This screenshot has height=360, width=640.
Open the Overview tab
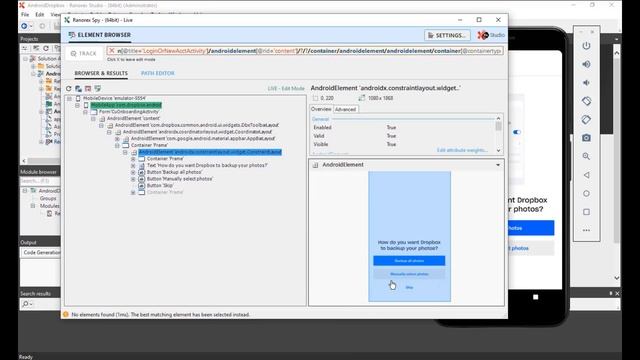[321, 109]
